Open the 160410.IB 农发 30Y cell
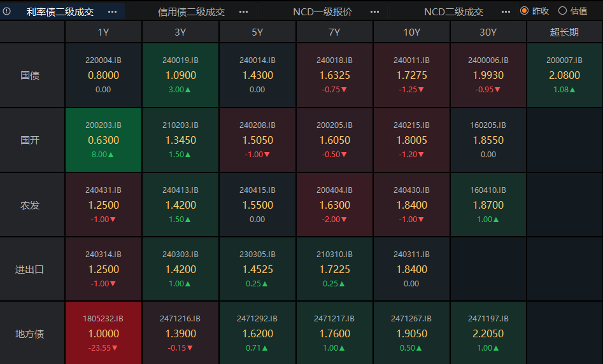The image size is (603, 364). click(488, 205)
